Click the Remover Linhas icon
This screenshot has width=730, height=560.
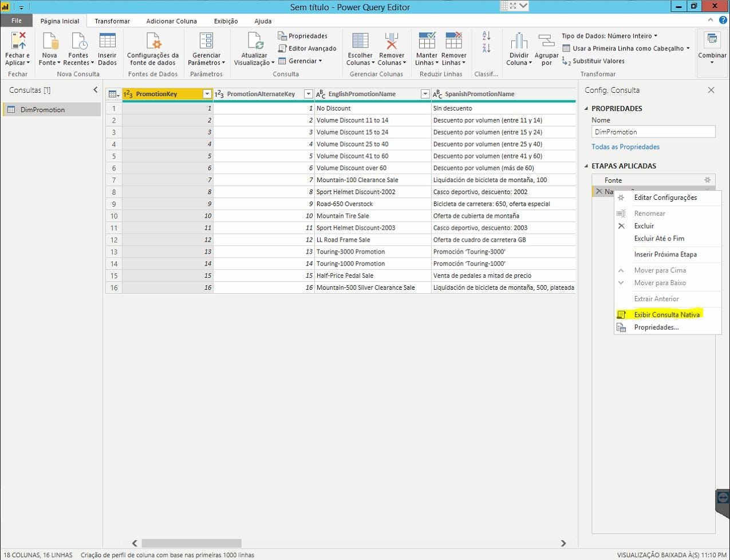453,41
